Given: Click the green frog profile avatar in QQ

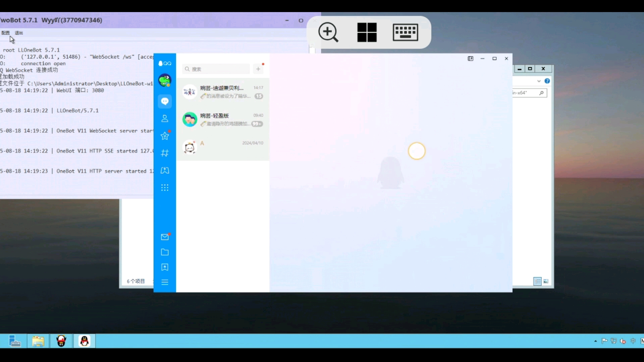Looking at the screenshot, I should pyautogui.click(x=165, y=80).
